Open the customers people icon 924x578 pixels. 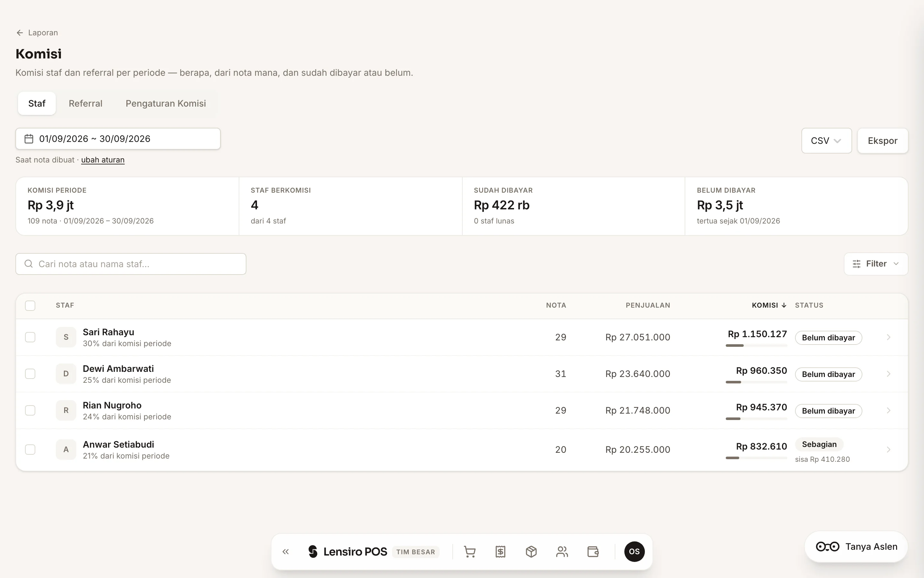pos(562,552)
